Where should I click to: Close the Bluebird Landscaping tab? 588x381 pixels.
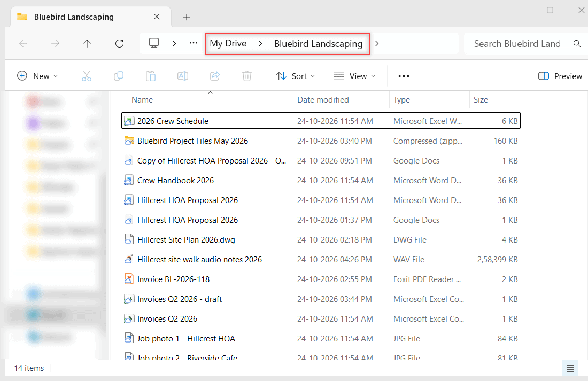pyautogui.click(x=157, y=17)
